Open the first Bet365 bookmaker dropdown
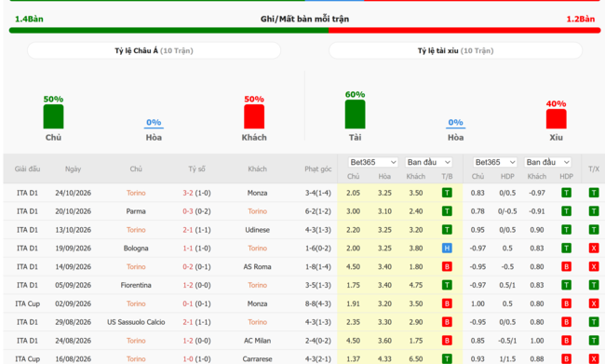 (x=372, y=162)
